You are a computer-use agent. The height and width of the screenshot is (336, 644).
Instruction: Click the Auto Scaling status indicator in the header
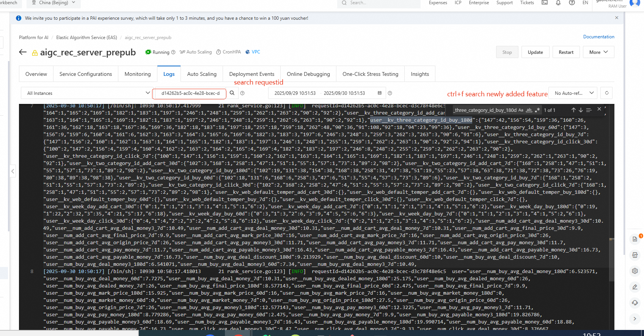point(196,52)
